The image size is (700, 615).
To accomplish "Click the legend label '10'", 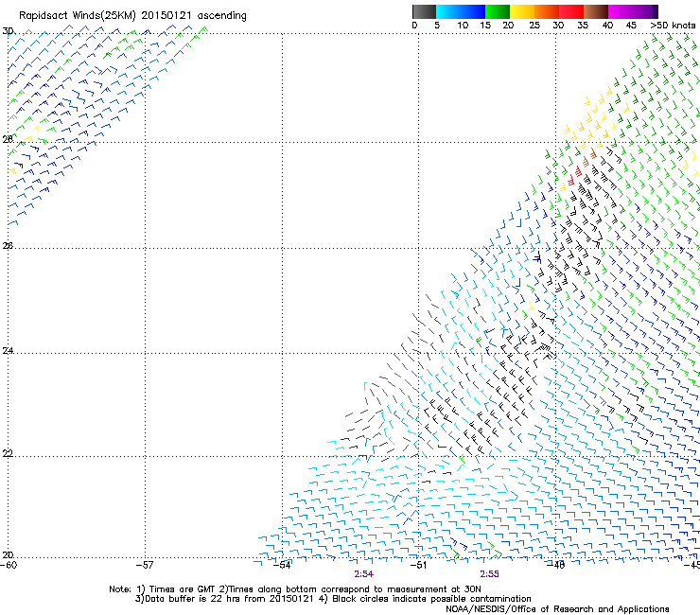I will [x=463, y=26].
